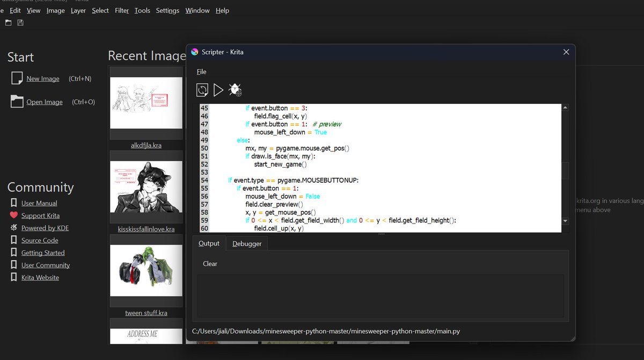Image resolution: width=644 pixels, height=360 pixels.
Task: Click inside the empty Output text area
Action: (380, 296)
